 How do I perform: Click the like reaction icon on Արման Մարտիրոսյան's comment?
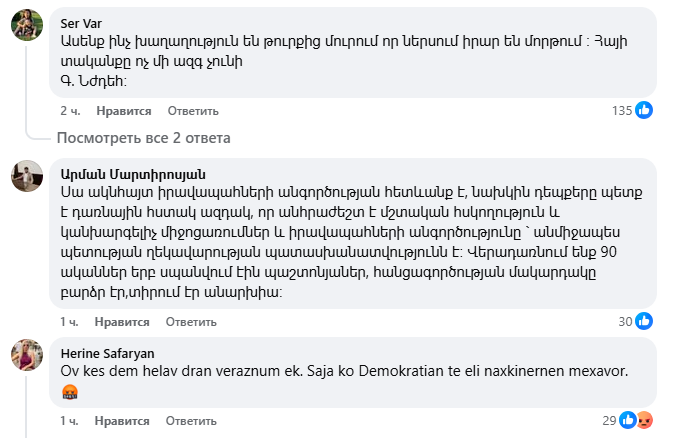point(645,321)
